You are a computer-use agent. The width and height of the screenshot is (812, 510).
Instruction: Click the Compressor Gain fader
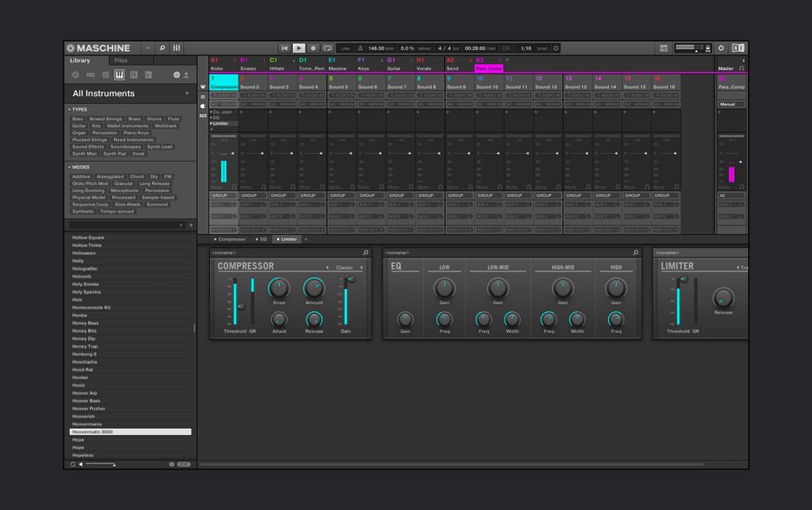point(346,302)
